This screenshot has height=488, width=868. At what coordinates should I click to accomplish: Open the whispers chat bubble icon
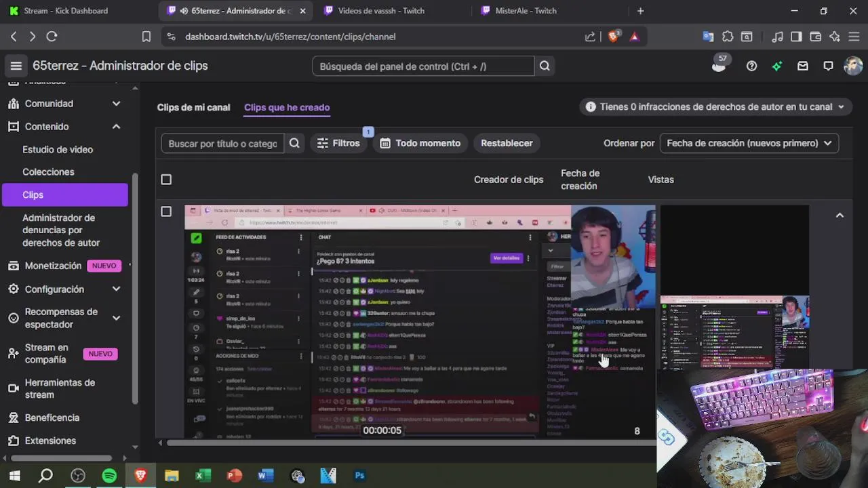(828, 66)
